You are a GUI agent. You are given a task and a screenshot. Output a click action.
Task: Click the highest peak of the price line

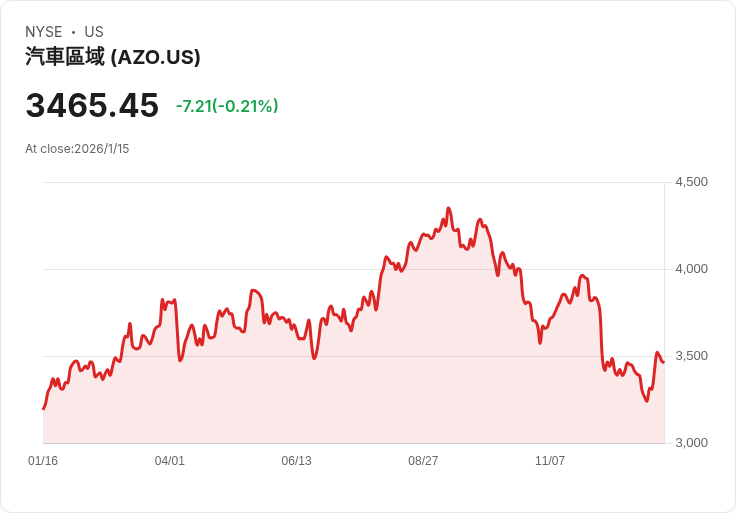tap(448, 208)
